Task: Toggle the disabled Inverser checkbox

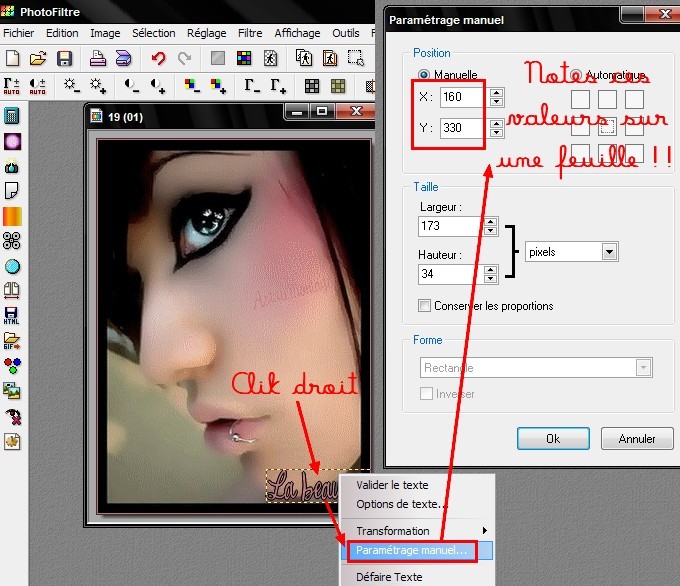Action: (x=426, y=393)
